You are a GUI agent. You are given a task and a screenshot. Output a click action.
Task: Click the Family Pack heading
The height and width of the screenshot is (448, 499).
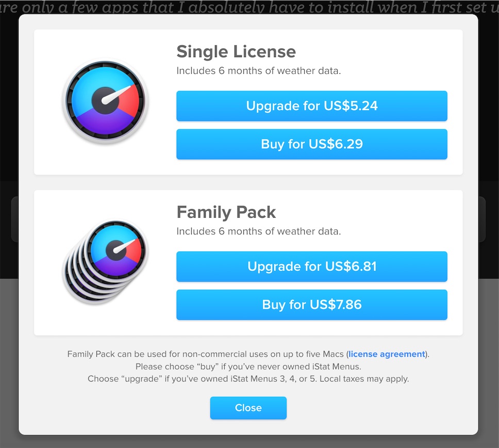226,212
